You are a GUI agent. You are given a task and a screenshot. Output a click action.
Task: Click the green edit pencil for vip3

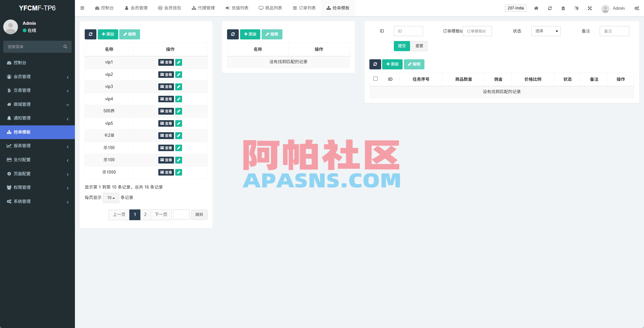click(x=179, y=87)
